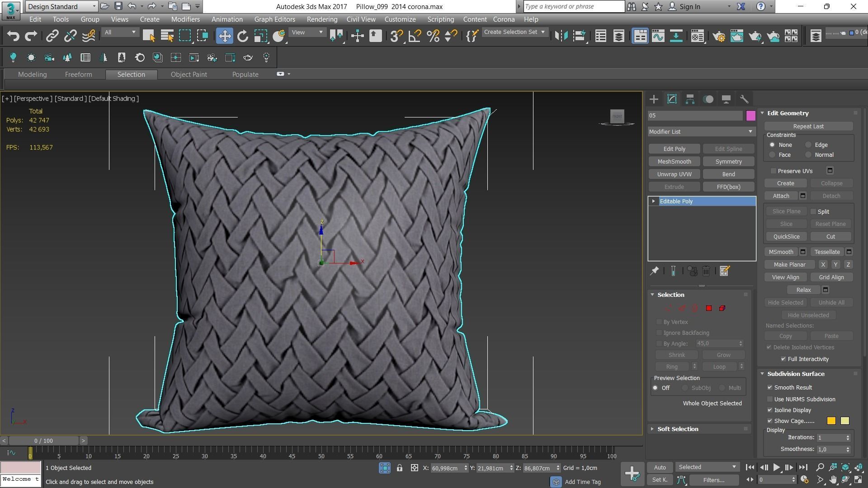Image resolution: width=868 pixels, height=488 pixels.
Task: Click Remove modifier trash icon
Action: point(706,271)
